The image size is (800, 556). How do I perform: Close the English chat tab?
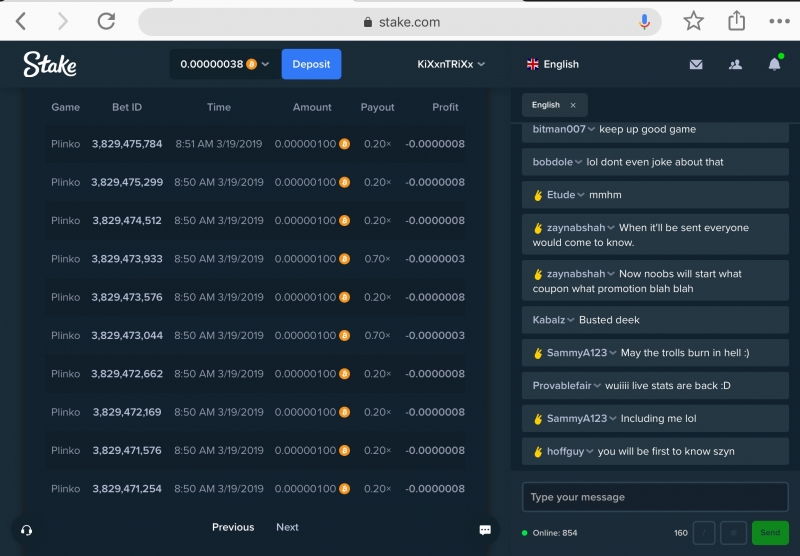pos(573,105)
